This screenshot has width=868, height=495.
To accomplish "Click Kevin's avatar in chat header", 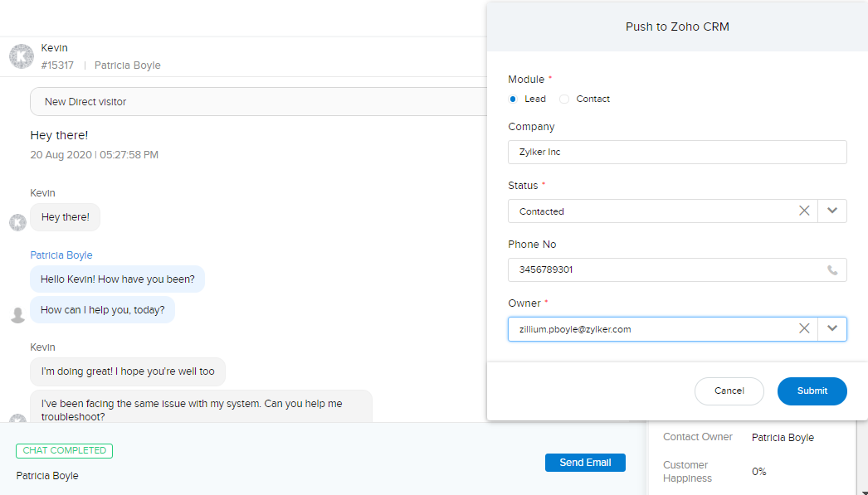I will point(21,56).
